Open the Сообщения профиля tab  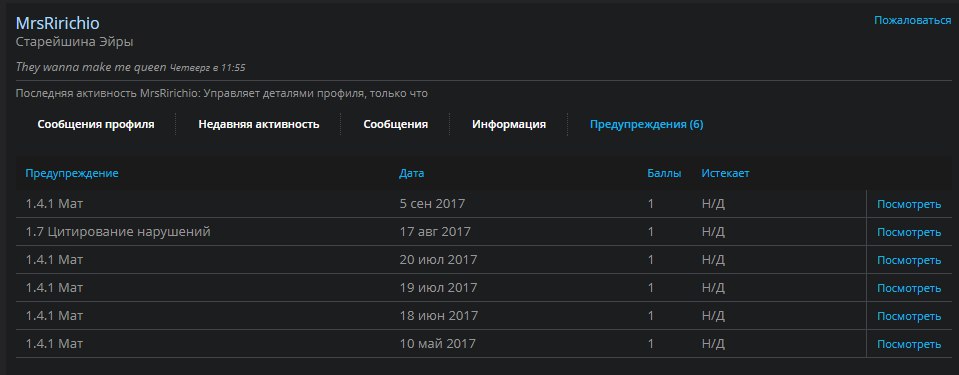click(95, 124)
